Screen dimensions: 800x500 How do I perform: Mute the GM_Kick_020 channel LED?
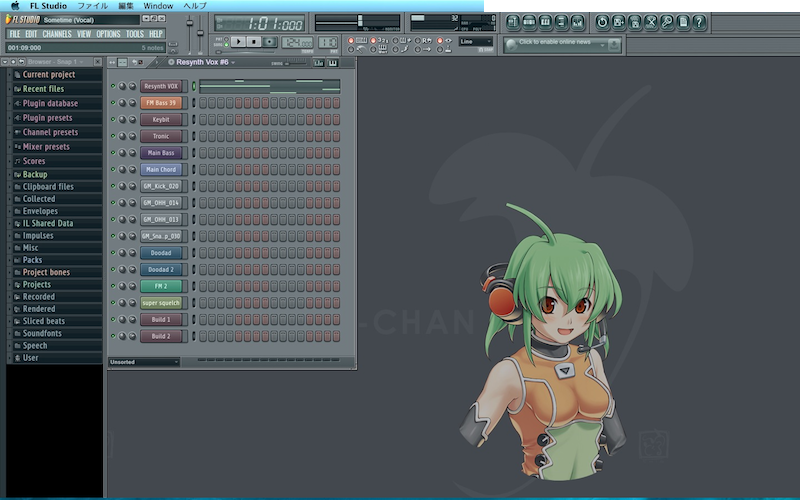pos(113,186)
